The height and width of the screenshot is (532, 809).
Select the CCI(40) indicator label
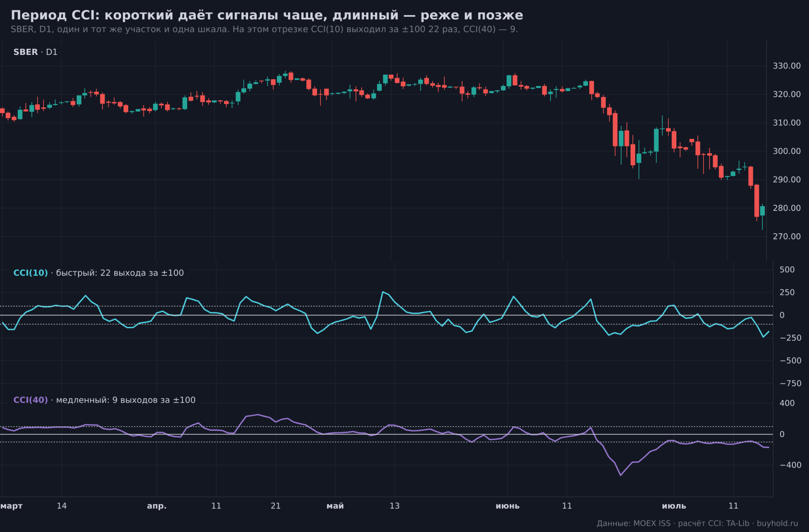coord(30,400)
